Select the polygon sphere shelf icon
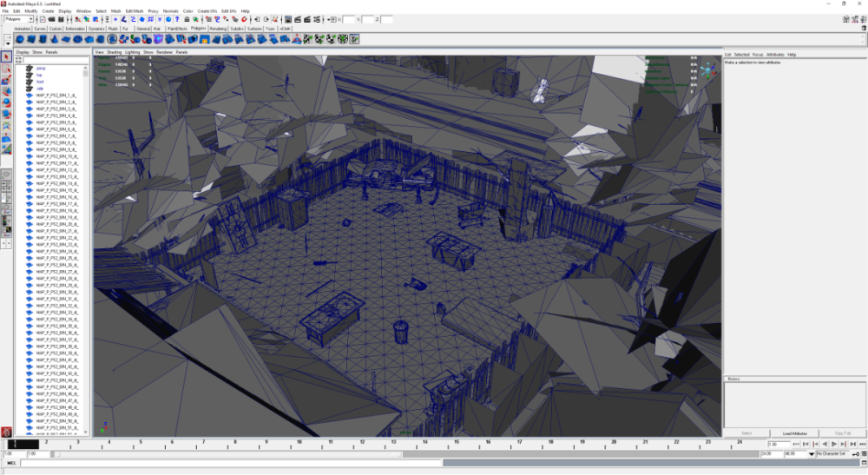The height and width of the screenshot is (475, 868). coord(19,38)
